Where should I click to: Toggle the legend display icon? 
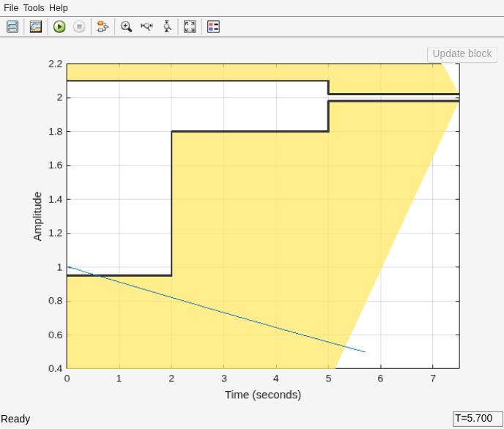213,26
